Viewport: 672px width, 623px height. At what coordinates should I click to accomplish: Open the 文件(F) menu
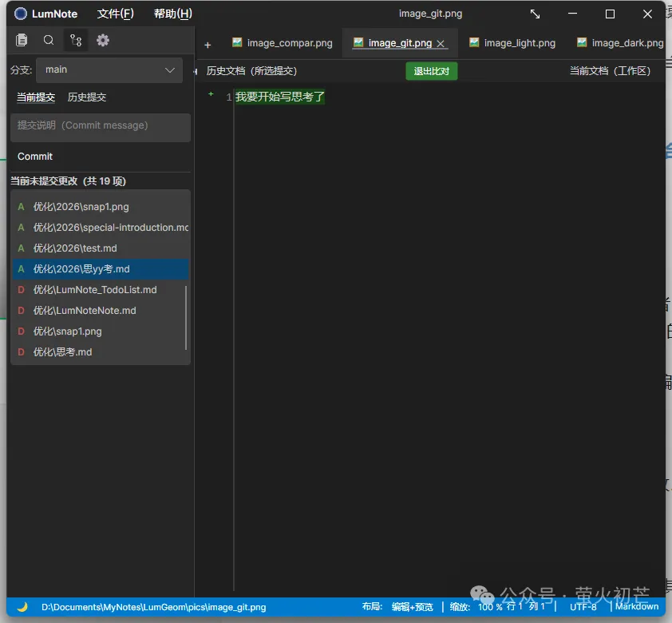click(115, 14)
